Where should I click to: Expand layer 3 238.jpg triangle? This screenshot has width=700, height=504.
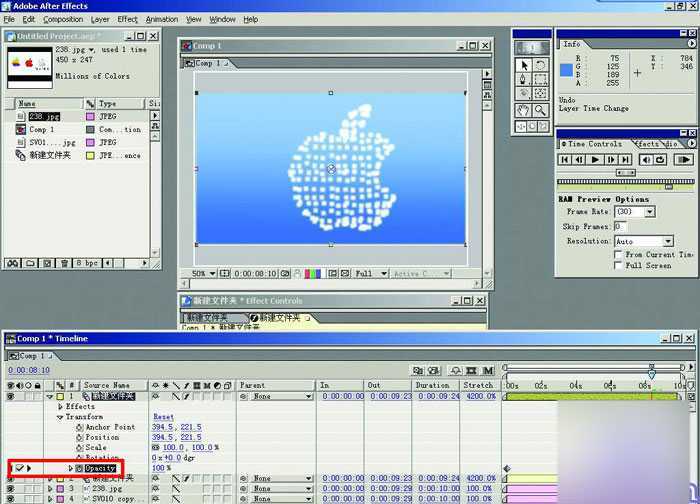(x=50, y=489)
